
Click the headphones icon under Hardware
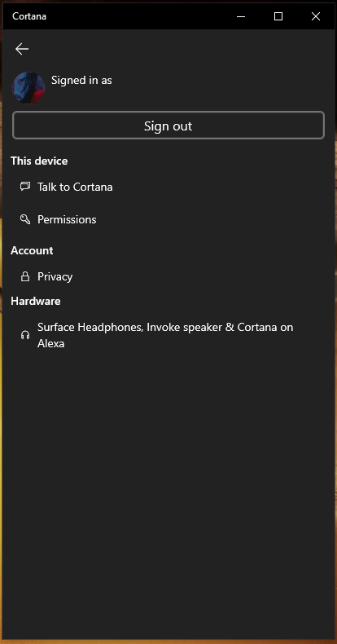click(x=25, y=335)
